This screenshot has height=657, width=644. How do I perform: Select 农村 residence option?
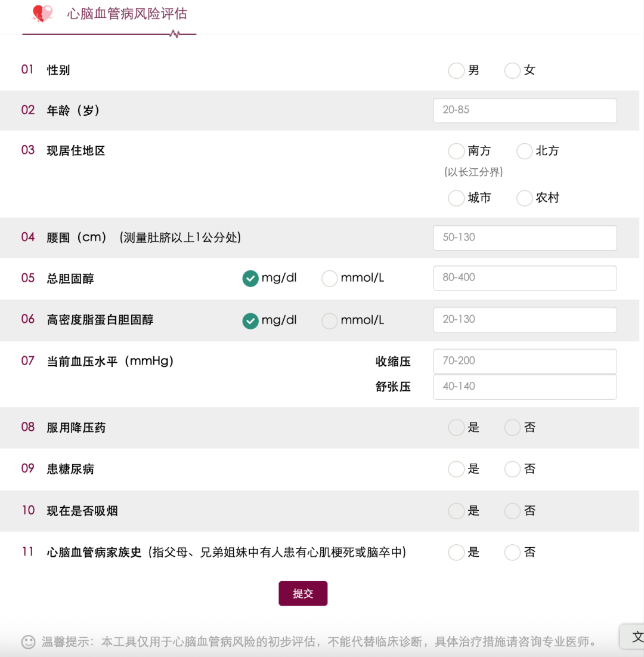[x=524, y=198]
